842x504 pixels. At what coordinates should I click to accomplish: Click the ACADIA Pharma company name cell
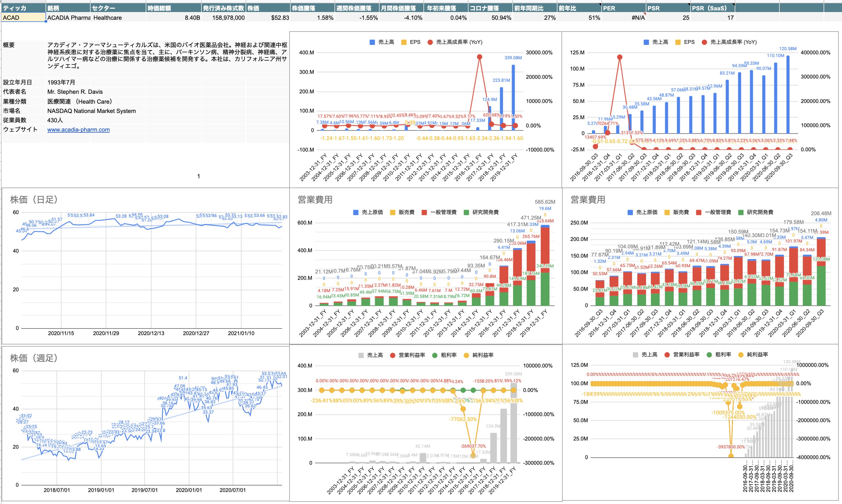point(68,18)
